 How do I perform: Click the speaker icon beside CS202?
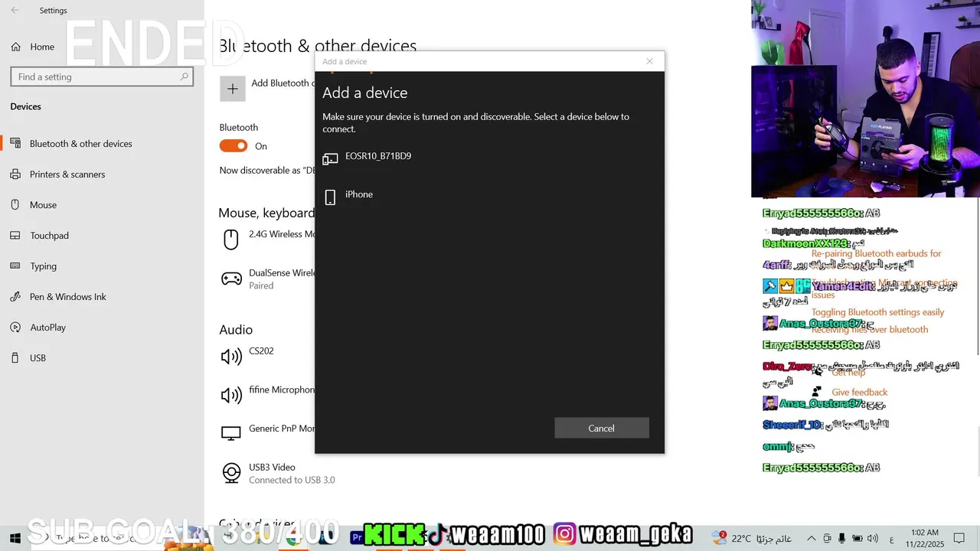point(231,357)
